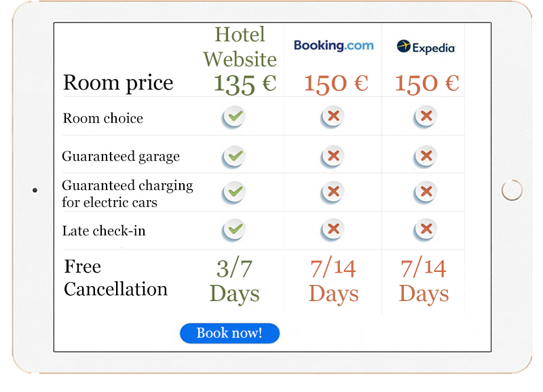Click the Booking.com logo
This screenshot has width=543, height=392.
click(333, 45)
